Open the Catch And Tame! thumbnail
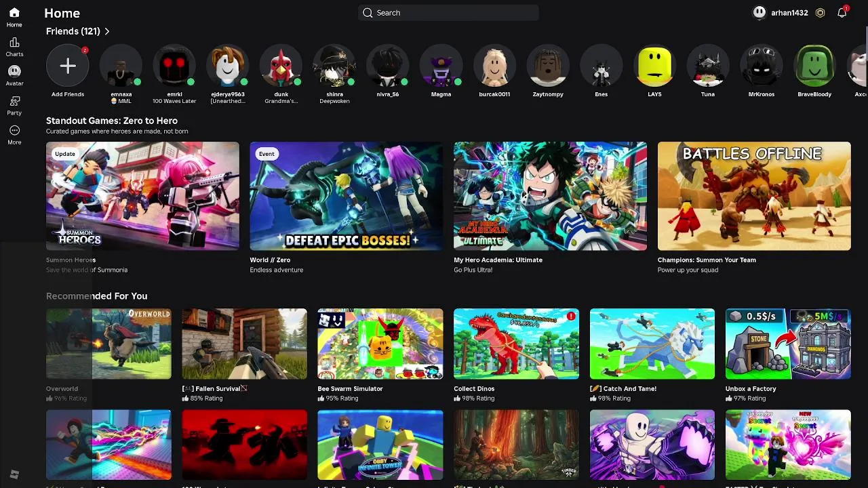The image size is (868, 488). pos(652,344)
